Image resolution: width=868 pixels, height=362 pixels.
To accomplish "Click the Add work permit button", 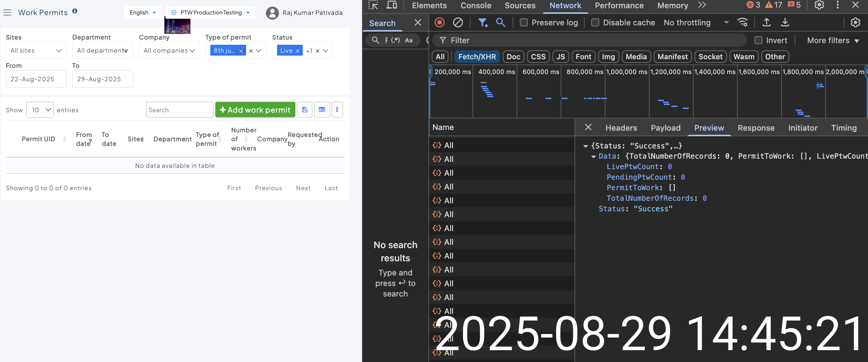I will (x=255, y=110).
